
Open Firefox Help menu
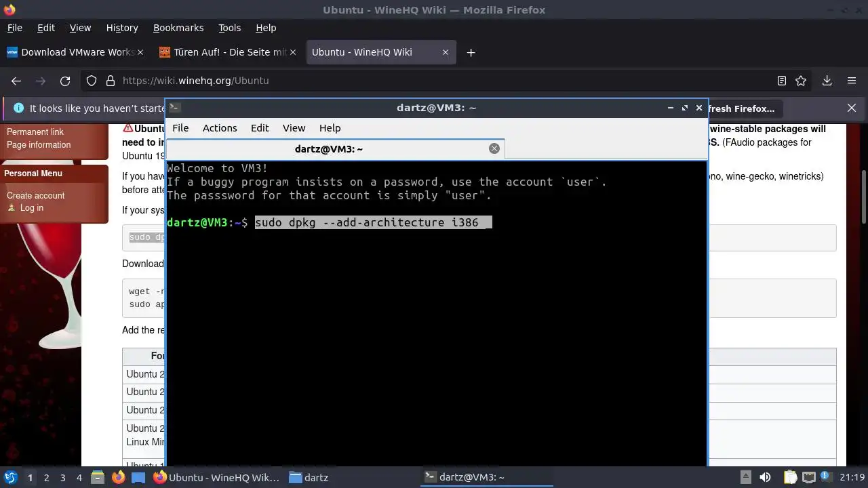pyautogui.click(x=266, y=28)
